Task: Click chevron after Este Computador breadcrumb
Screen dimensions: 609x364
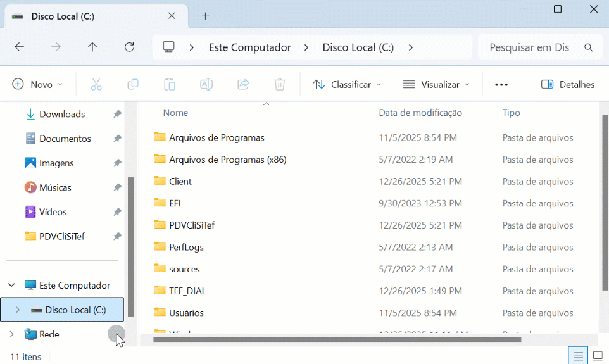Action: (306, 47)
